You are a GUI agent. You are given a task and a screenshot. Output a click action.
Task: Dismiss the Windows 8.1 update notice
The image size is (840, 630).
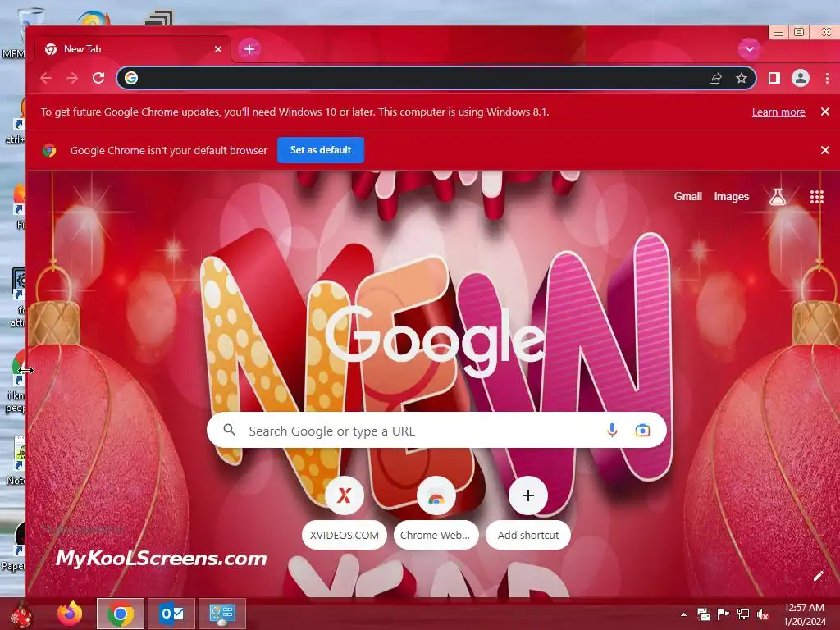825,112
